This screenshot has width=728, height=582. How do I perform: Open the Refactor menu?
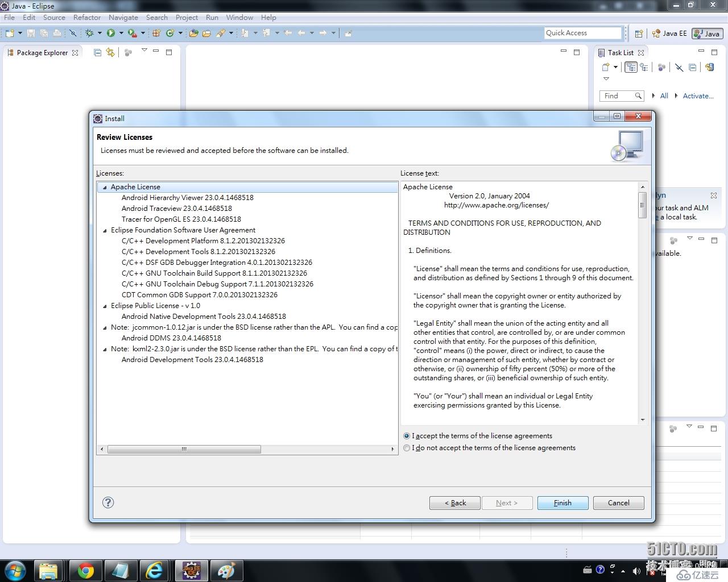87,18
